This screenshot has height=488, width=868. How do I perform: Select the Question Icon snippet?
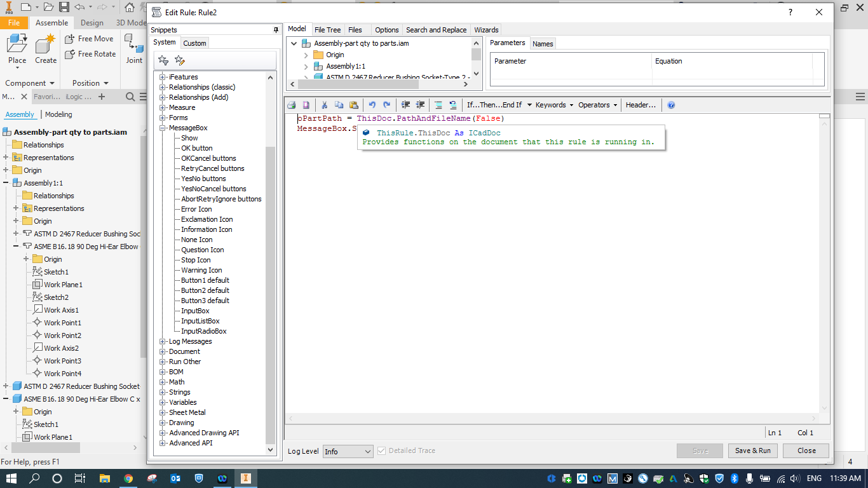pyautogui.click(x=202, y=250)
